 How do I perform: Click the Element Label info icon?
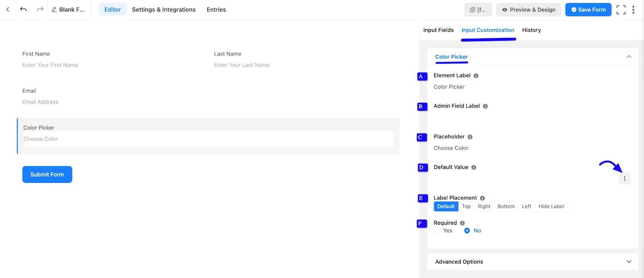[x=476, y=76]
